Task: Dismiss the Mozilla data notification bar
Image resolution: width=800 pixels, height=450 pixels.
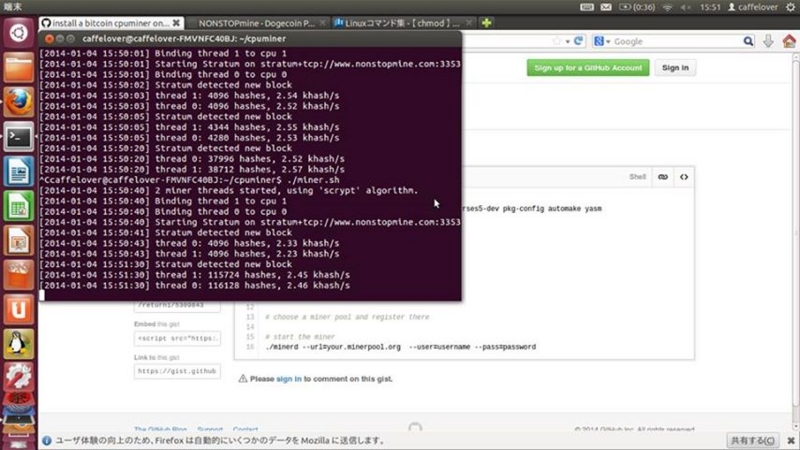Action: pyautogui.click(x=791, y=440)
